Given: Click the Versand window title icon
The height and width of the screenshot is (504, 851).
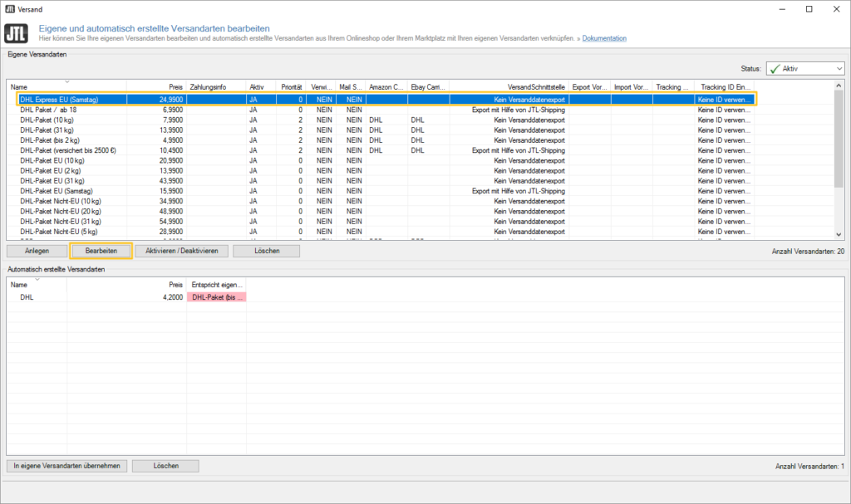Looking at the screenshot, I should click(9, 9).
